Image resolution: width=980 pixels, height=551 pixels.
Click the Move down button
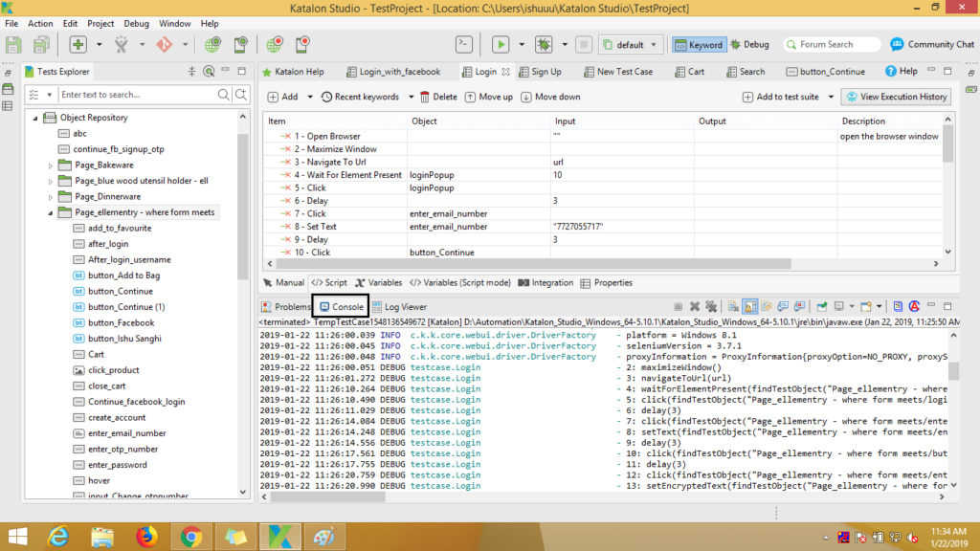pos(550,97)
